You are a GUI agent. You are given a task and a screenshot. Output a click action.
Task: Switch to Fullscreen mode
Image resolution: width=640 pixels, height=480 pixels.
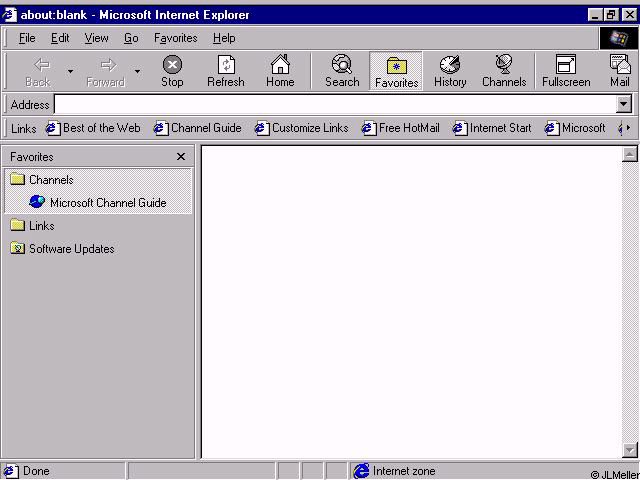566,72
